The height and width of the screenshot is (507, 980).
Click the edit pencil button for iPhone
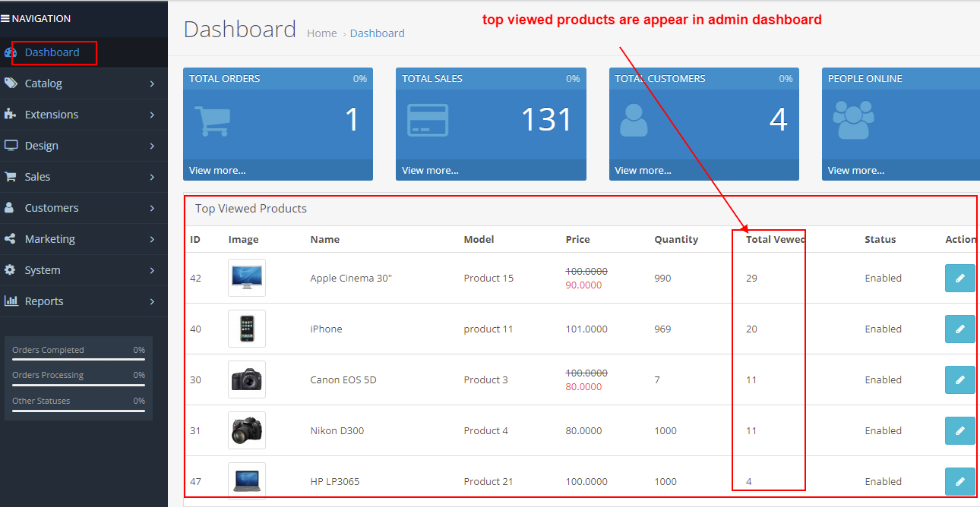959,329
